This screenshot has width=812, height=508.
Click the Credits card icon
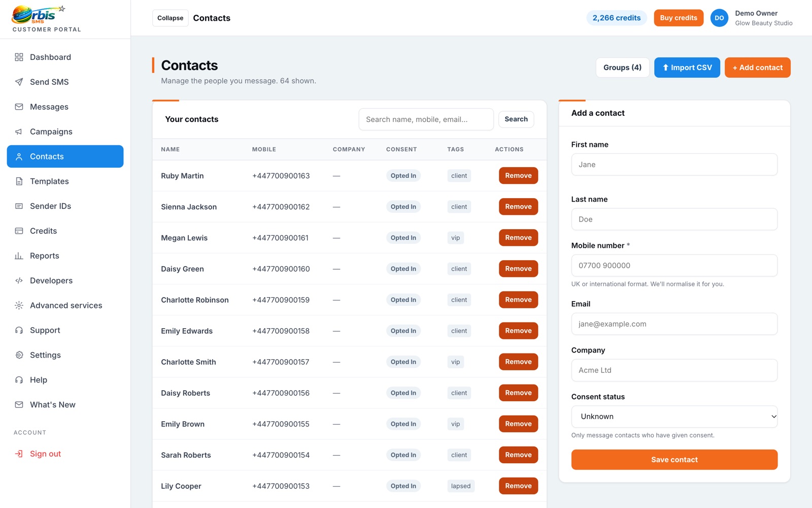(x=19, y=231)
